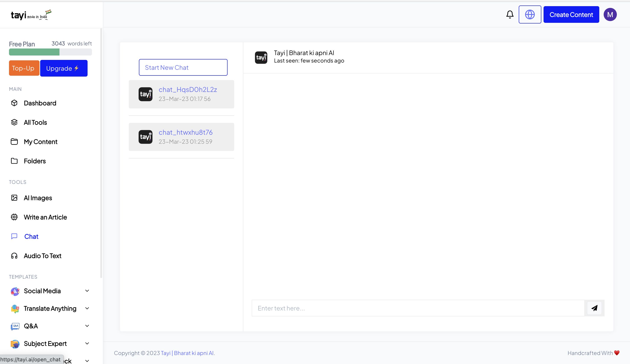
Task: Click the Start New Chat button
Action: (x=183, y=67)
